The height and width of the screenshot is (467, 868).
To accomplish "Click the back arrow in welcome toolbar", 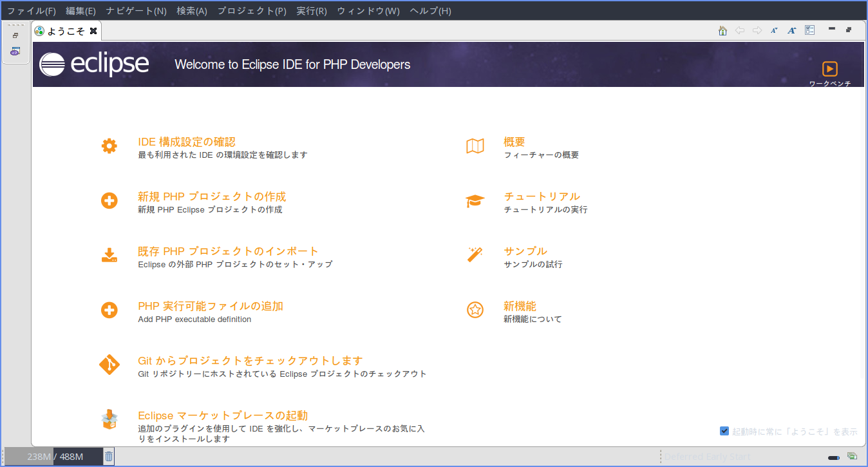I will [x=740, y=30].
